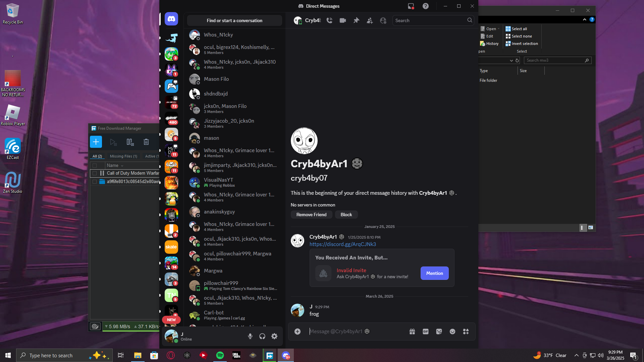The width and height of the screenshot is (644, 362).
Task: Start a voice call with Cryb4byAr1
Action: point(329,20)
